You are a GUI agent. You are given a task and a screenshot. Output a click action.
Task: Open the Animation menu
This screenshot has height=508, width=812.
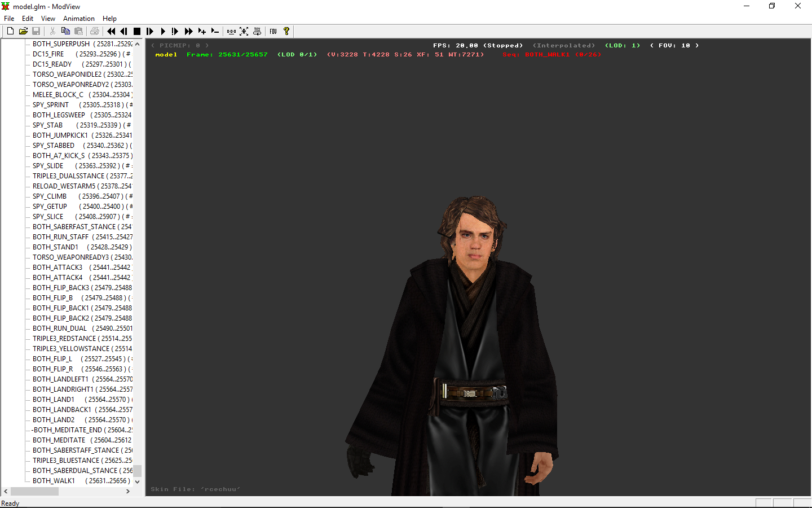coord(79,19)
